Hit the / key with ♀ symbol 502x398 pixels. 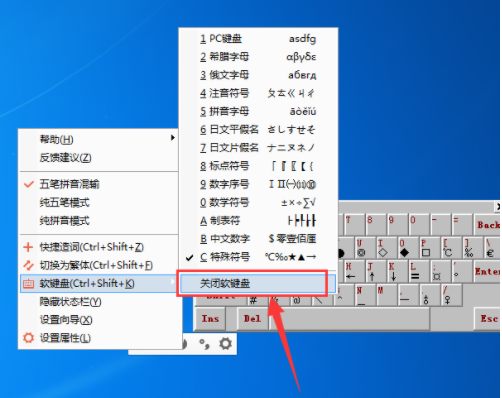coord(452,295)
